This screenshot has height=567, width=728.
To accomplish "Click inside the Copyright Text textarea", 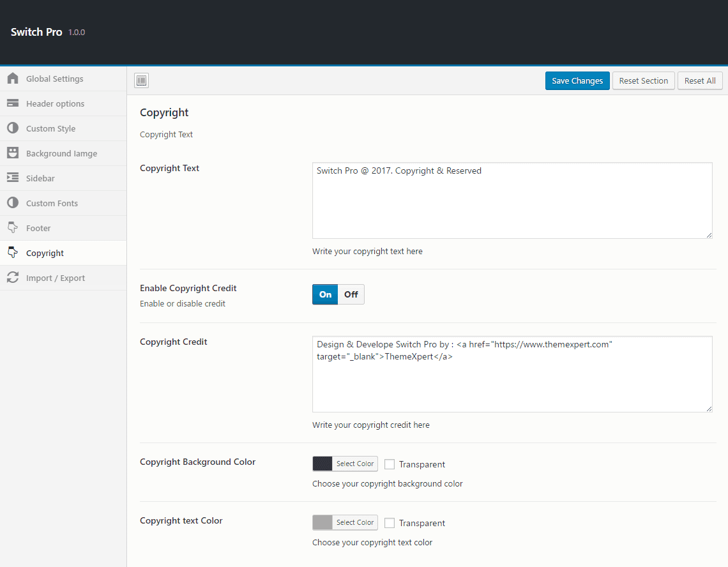I will coord(512,200).
